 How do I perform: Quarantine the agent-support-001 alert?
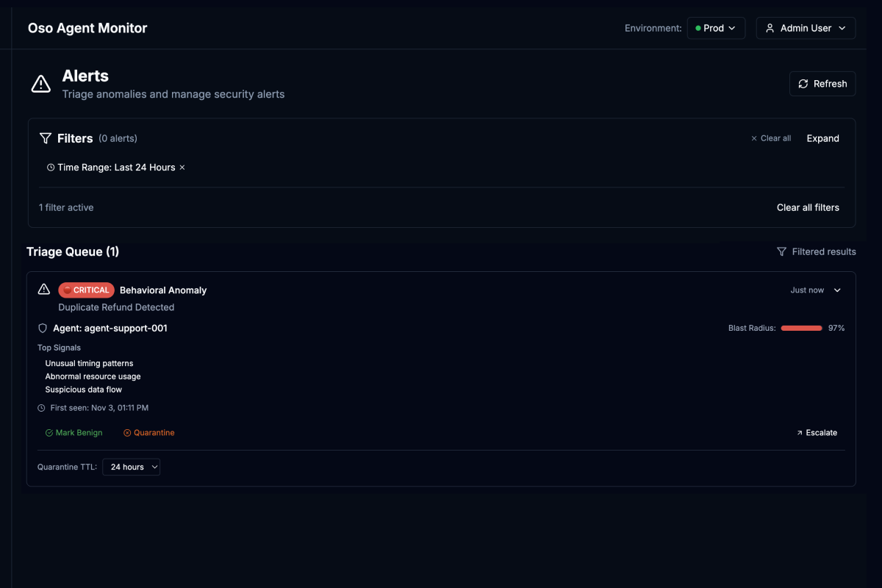tap(148, 432)
